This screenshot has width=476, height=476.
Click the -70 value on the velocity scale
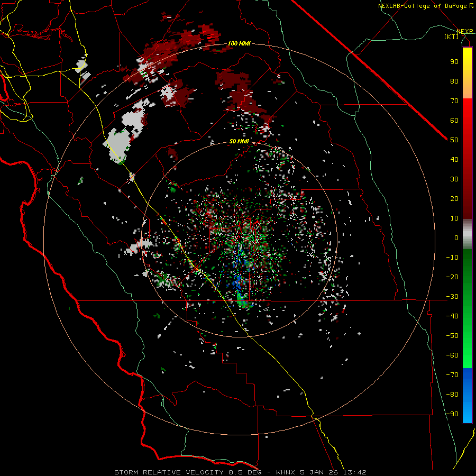(x=452, y=375)
